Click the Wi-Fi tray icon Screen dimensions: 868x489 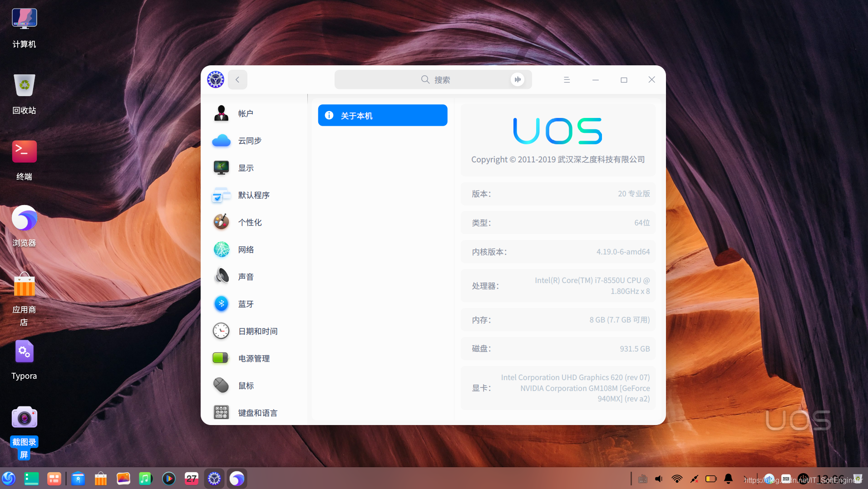click(677, 479)
